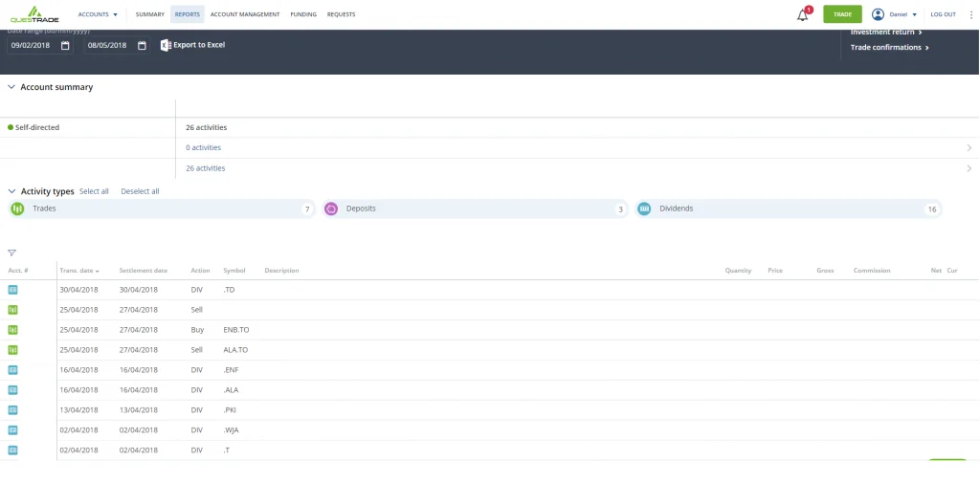The image size is (980, 483).
Task: Open the Trade confirmations link
Action: (889, 47)
